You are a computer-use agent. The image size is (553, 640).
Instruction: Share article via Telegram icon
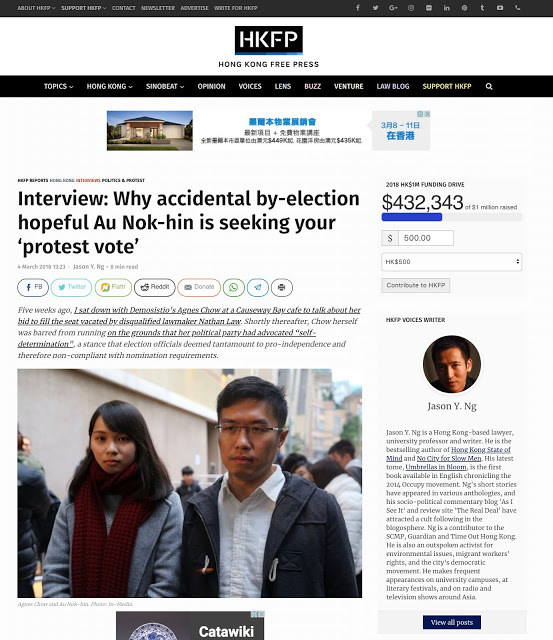pyautogui.click(x=258, y=287)
